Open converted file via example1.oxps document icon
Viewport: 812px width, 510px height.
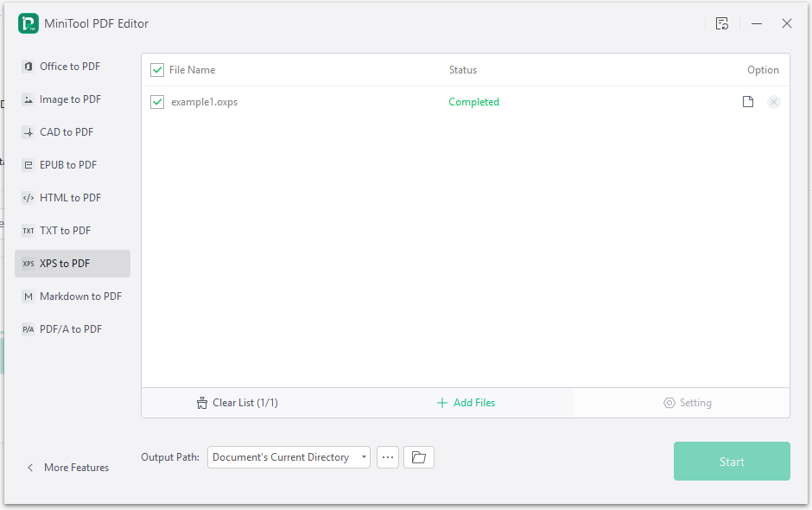[x=748, y=102]
